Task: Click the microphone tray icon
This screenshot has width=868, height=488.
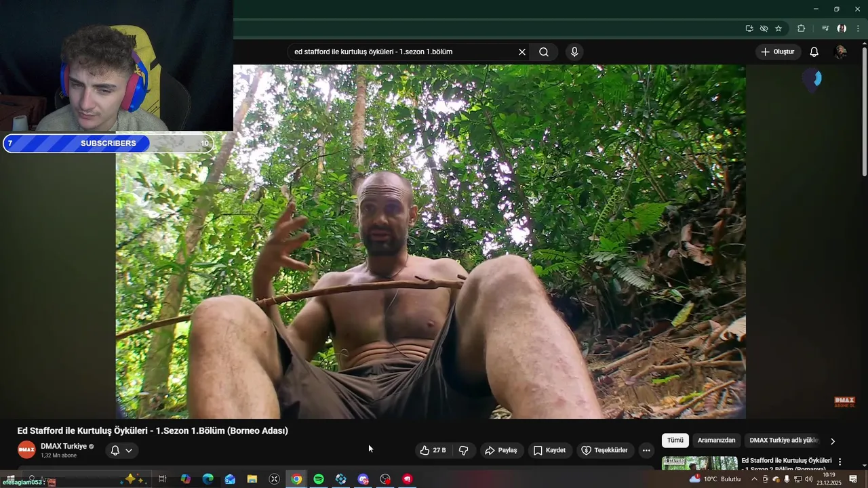Action: tap(786, 479)
